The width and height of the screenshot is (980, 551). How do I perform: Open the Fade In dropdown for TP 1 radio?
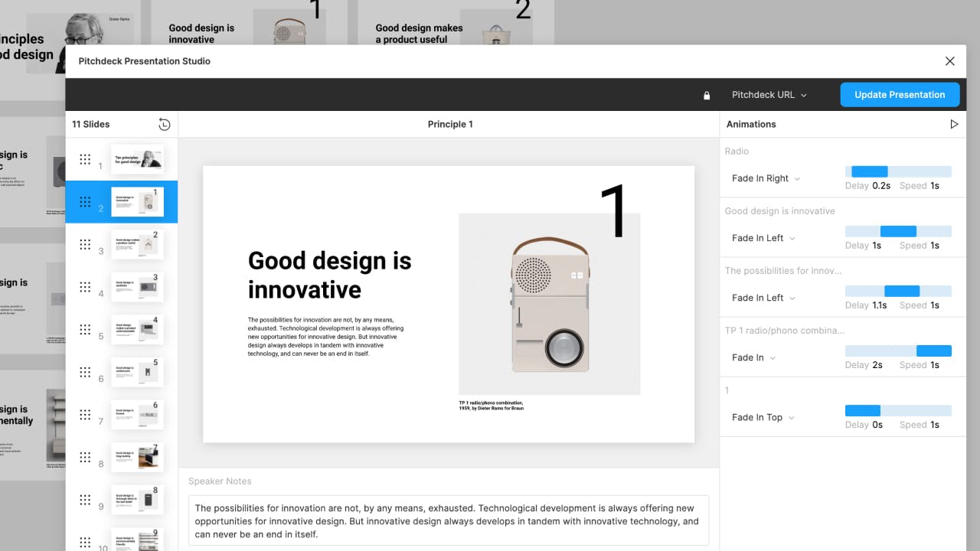click(x=753, y=357)
